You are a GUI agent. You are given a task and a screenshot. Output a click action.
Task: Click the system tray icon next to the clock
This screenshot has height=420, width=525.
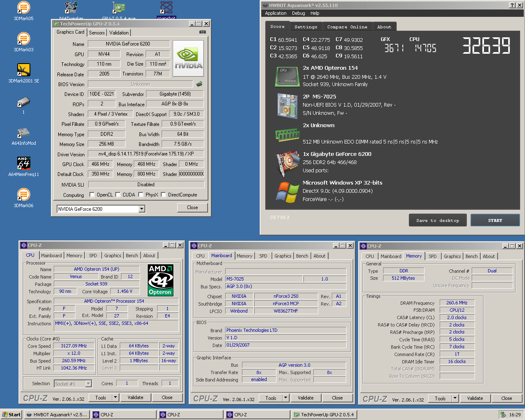tap(503, 415)
